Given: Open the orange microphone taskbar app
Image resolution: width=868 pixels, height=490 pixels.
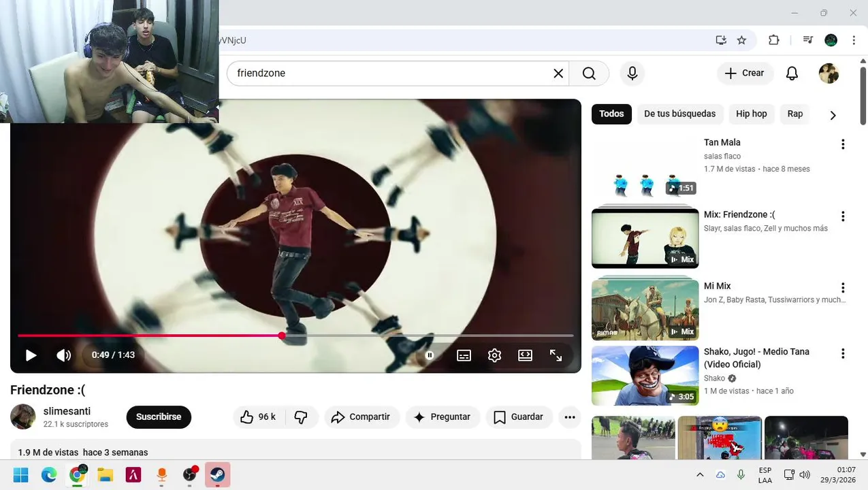Looking at the screenshot, I should (162, 475).
